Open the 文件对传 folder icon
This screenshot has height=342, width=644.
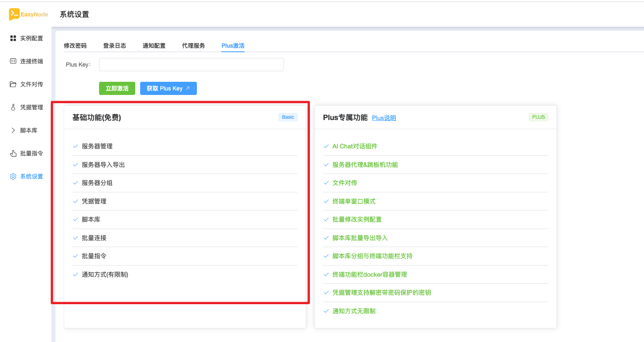pyautogui.click(x=13, y=84)
